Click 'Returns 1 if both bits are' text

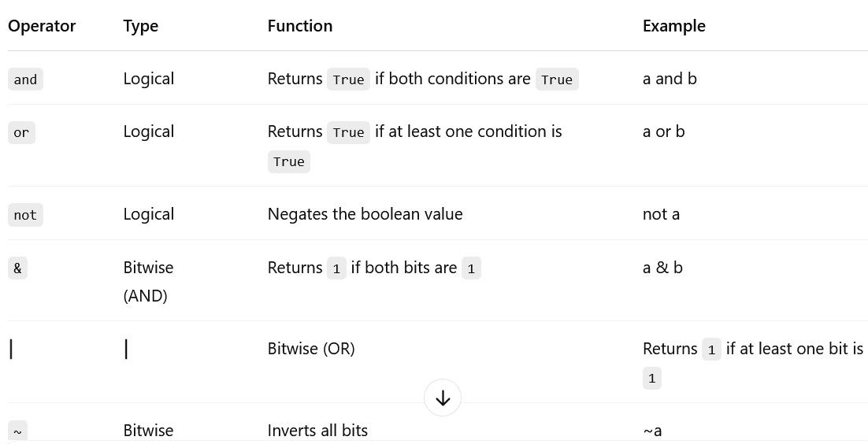pyautogui.click(x=374, y=268)
